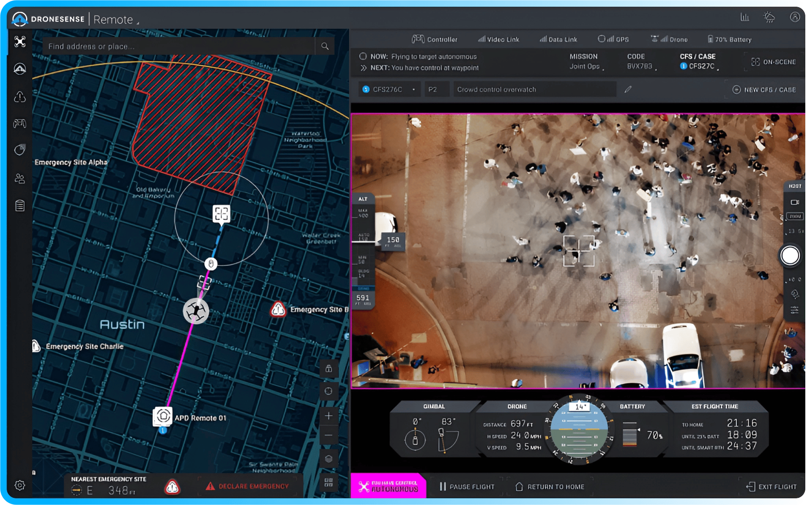The height and width of the screenshot is (505, 812).
Task: Toggle Autonomous flight control mode
Action: tap(388, 486)
